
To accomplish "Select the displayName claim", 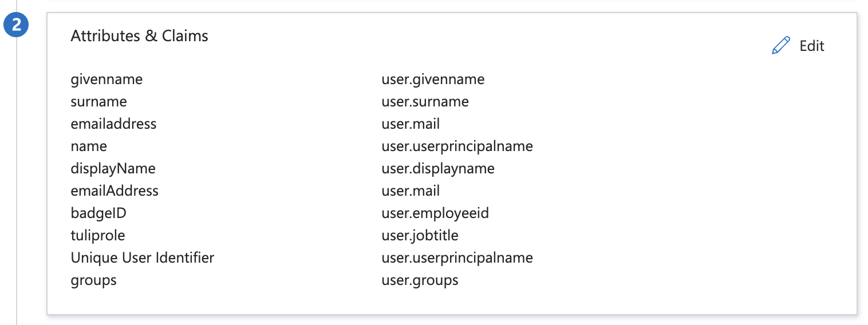I will click(113, 169).
